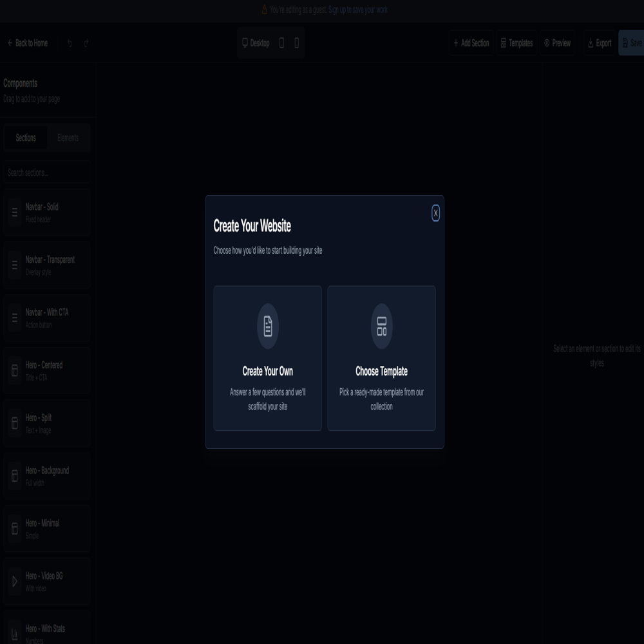The width and height of the screenshot is (644, 644).
Task: Click the Search sections input field
Action: coord(46,173)
